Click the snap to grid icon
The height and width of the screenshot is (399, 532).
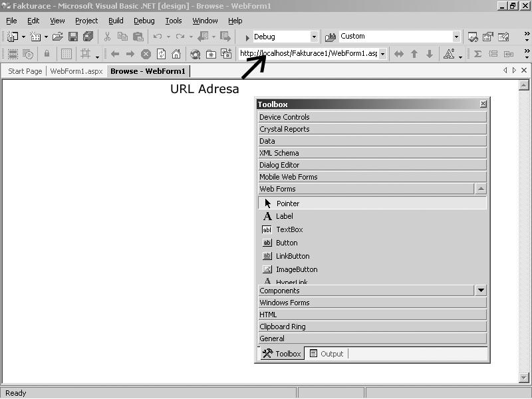(85, 54)
